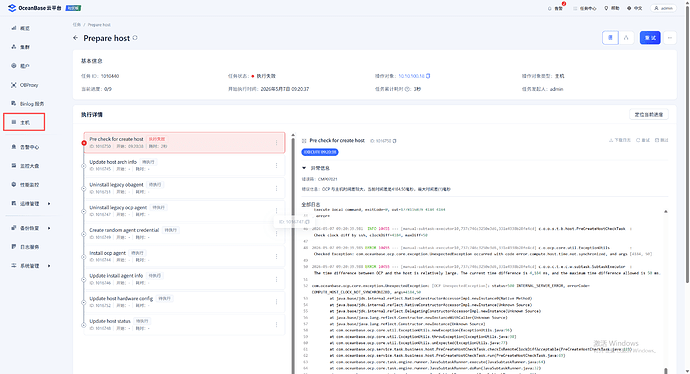The height and width of the screenshot is (374, 690).
Task: Open the 主机 host sidebar item
Action: 25,122
